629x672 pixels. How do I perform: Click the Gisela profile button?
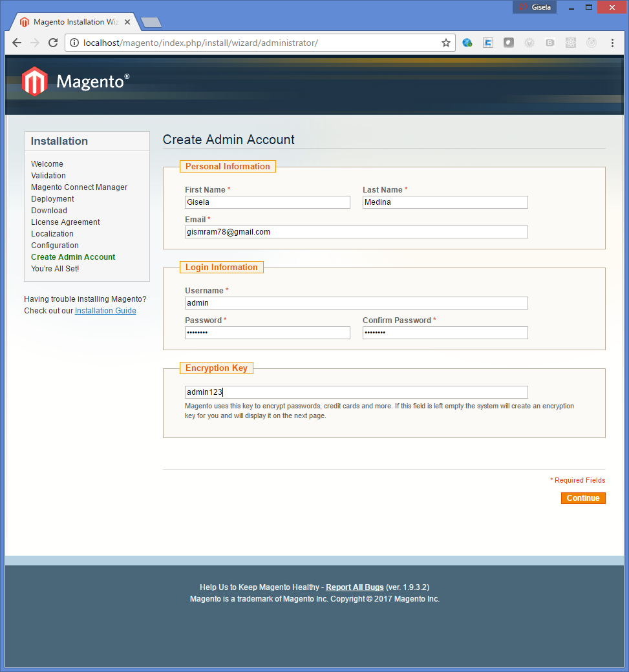(535, 7)
